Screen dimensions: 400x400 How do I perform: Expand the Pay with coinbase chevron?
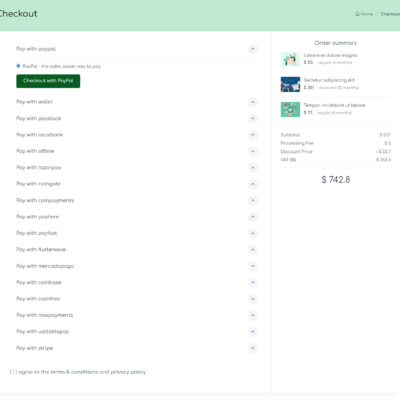pyautogui.click(x=253, y=282)
